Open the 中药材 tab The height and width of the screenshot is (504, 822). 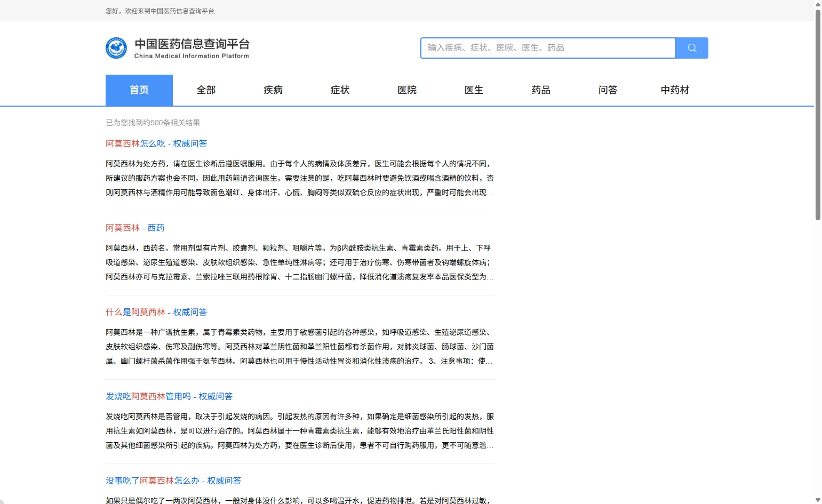coord(675,90)
